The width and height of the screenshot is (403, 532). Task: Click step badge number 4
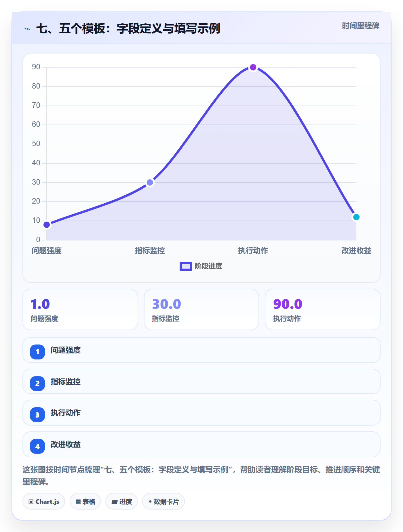[37, 446]
